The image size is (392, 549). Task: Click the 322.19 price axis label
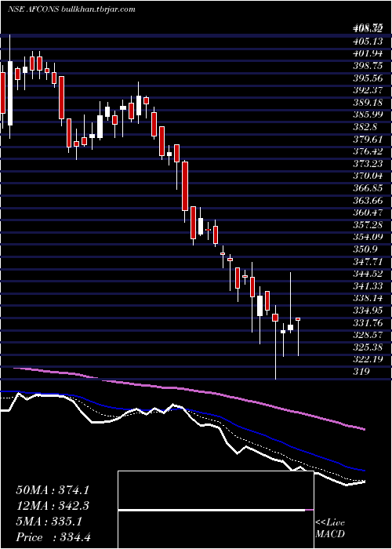[367, 359]
